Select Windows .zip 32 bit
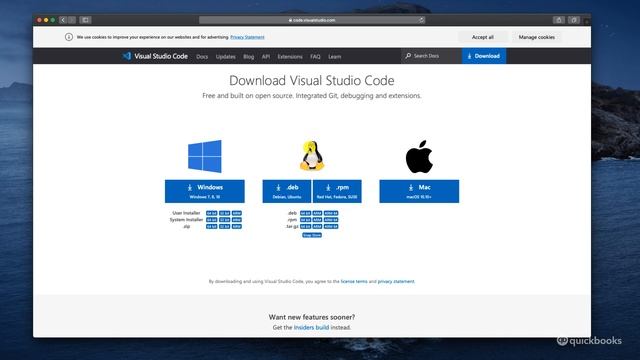The image size is (640, 360). pos(224,226)
